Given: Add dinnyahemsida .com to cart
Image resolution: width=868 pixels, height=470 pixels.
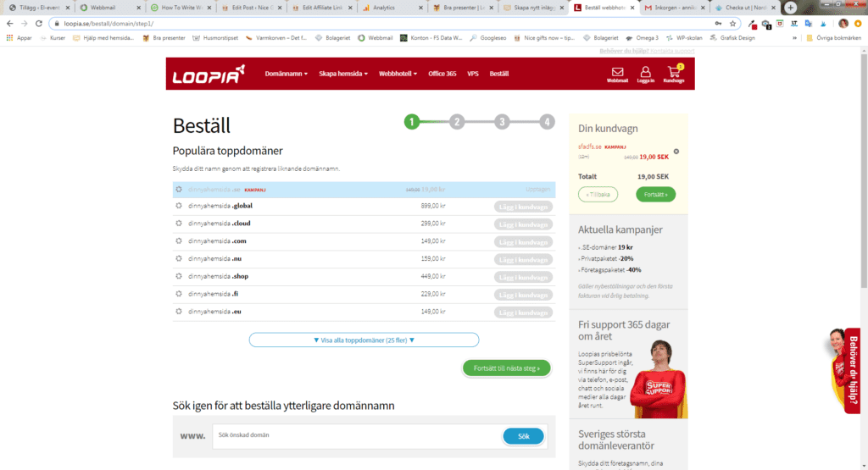Looking at the screenshot, I should [x=523, y=242].
